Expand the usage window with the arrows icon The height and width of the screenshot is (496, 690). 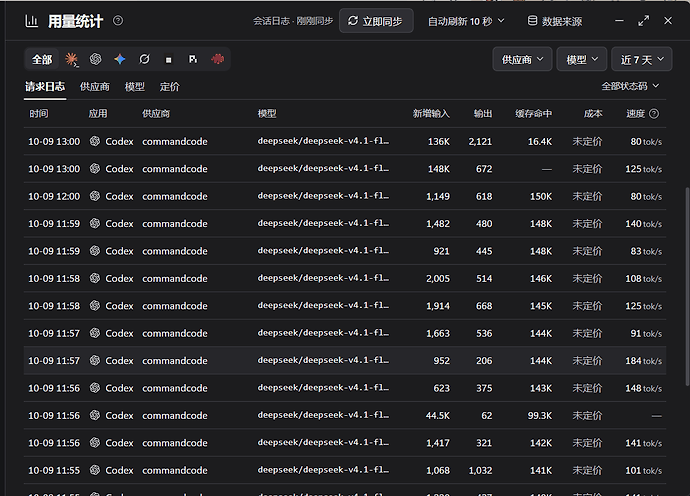[643, 21]
